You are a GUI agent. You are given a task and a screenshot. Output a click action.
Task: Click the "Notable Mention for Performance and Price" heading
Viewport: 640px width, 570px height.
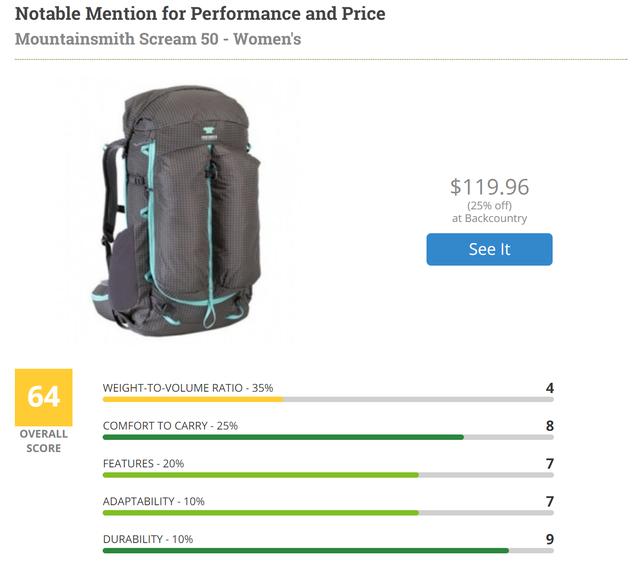(x=200, y=14)
